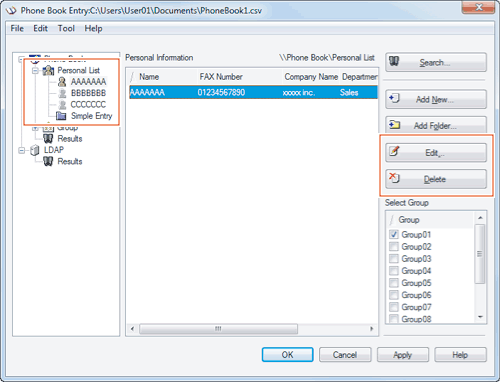
Task: Click the Edit... button
Action: pos(436,153)
